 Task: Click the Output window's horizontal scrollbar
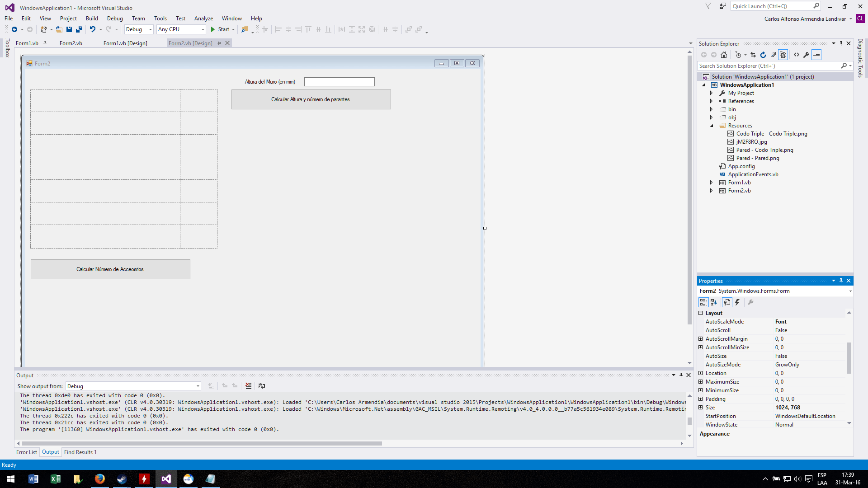click(x=202, y=443)
